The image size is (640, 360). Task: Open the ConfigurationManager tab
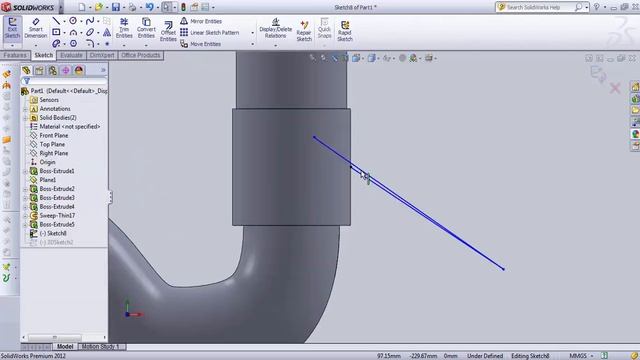53,70
